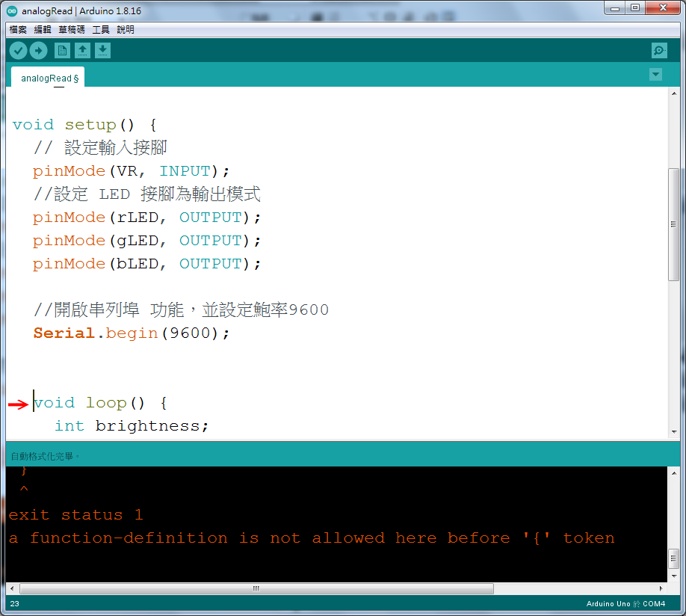Click the status message '自動格式化完畢。'
The image size is (686, 616).
tap(45, 456)
